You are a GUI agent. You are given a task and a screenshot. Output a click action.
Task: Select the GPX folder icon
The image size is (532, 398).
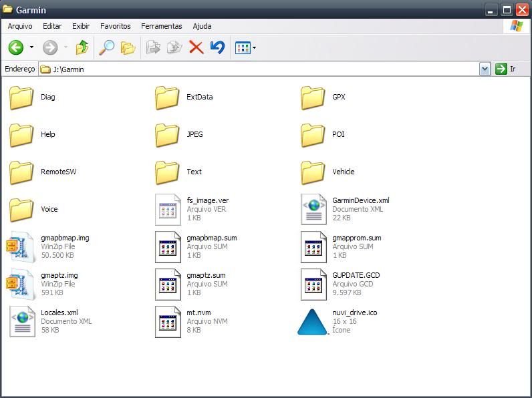point(313,97)
